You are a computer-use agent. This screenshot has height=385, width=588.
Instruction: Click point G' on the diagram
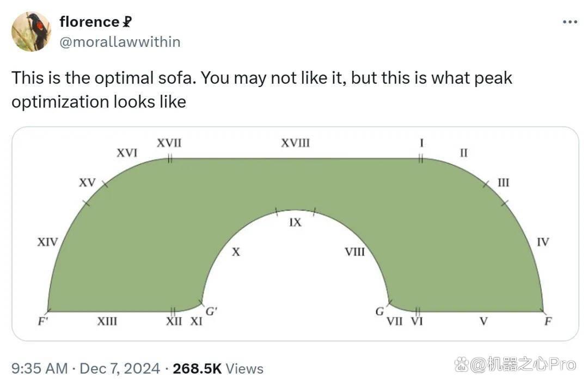[211, 311]
